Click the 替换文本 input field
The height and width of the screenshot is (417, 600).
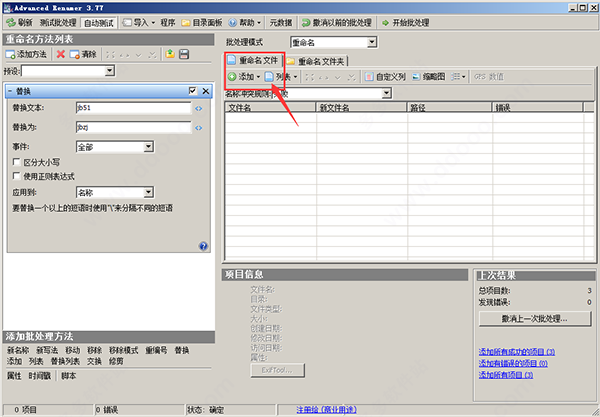(x=133, y=108)
